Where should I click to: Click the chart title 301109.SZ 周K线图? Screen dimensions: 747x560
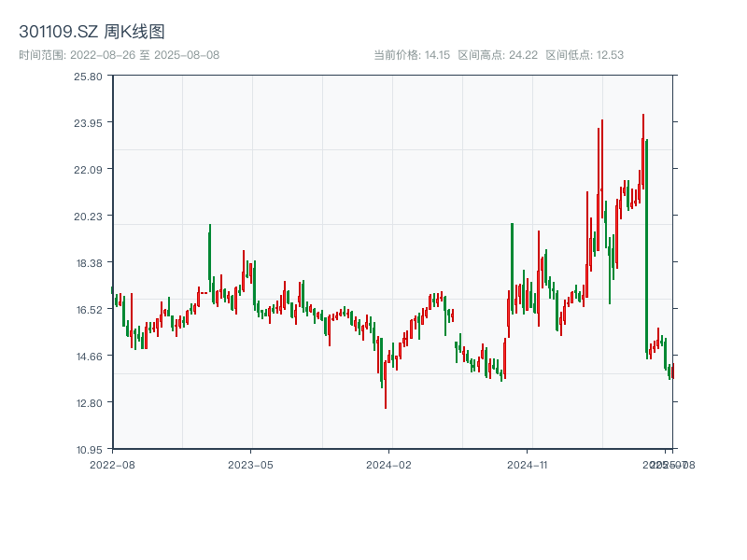pyautogui.click(x=92, y=32)
